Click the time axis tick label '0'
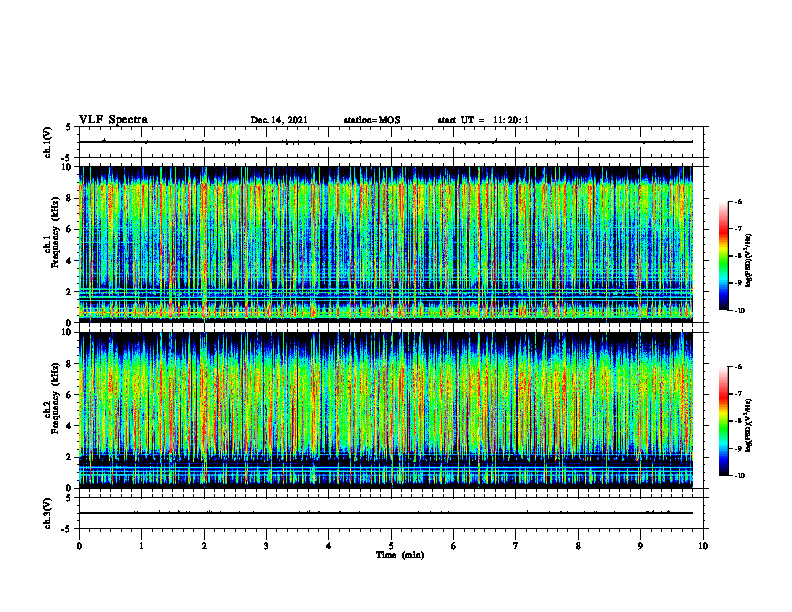This screenshot has width=792, height=612. [79, 546]
